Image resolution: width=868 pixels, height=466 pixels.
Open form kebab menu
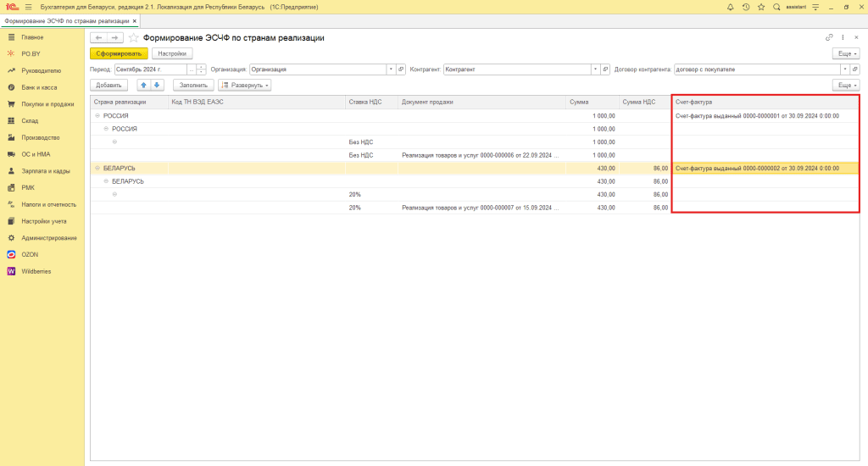[843, 37]
